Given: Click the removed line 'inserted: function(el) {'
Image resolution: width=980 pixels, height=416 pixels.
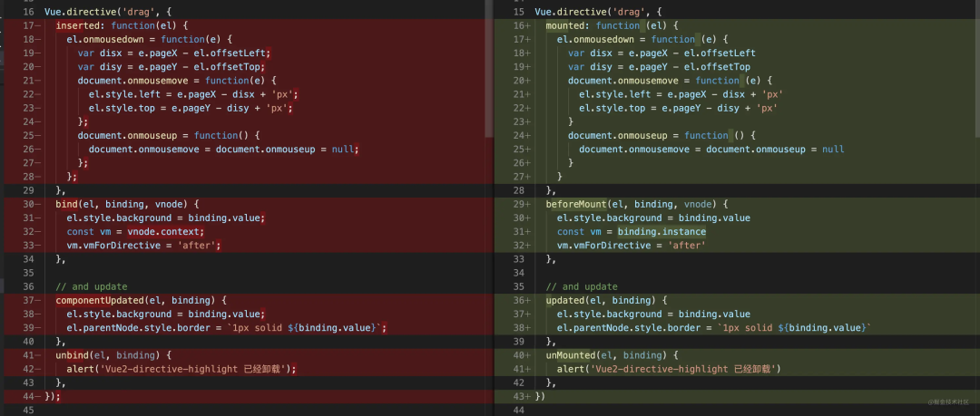Looking at the screenshot, I should coord(122,25).
